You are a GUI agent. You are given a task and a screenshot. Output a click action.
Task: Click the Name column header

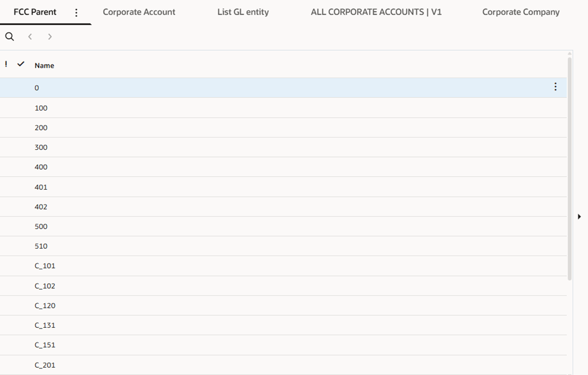[x=45, y=65]
